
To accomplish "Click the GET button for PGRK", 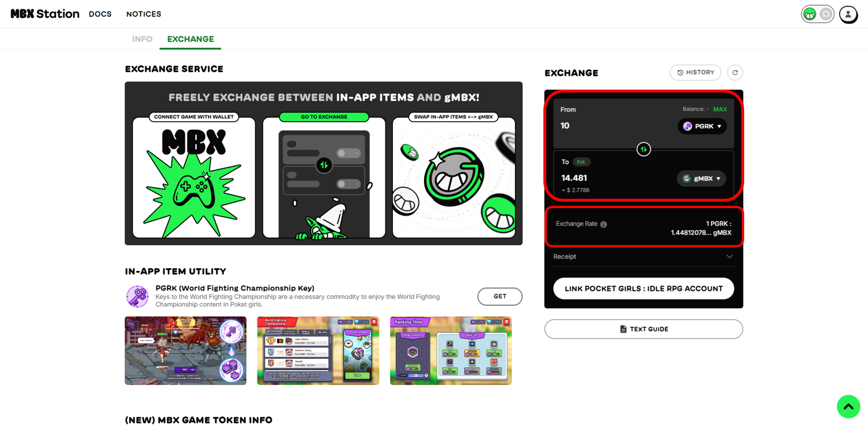I will (x=500, y=297).
